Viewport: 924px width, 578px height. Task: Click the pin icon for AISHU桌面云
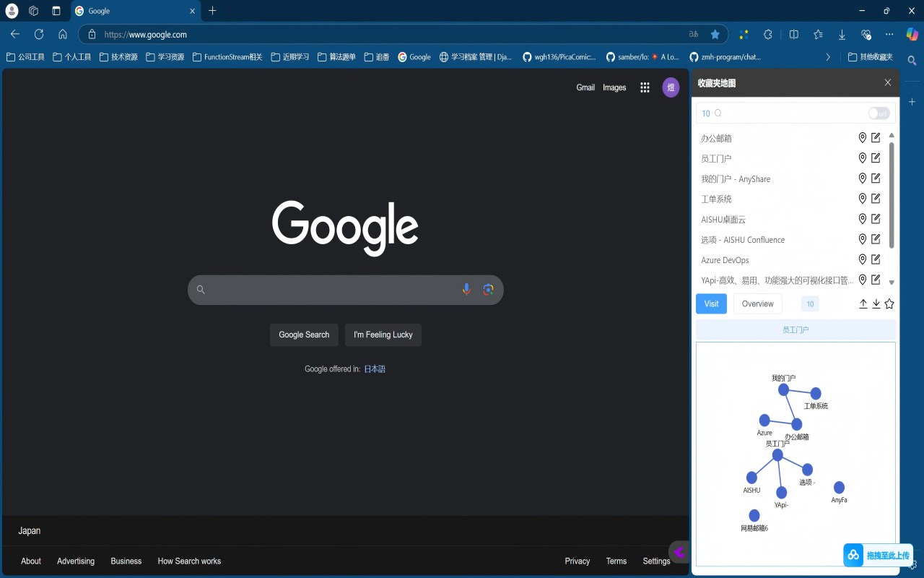tap(862, 218)
